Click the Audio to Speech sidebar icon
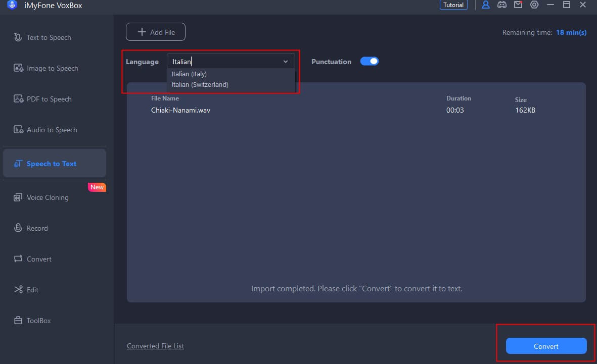This screenshot has width=597, height=364. click(18, 130)
